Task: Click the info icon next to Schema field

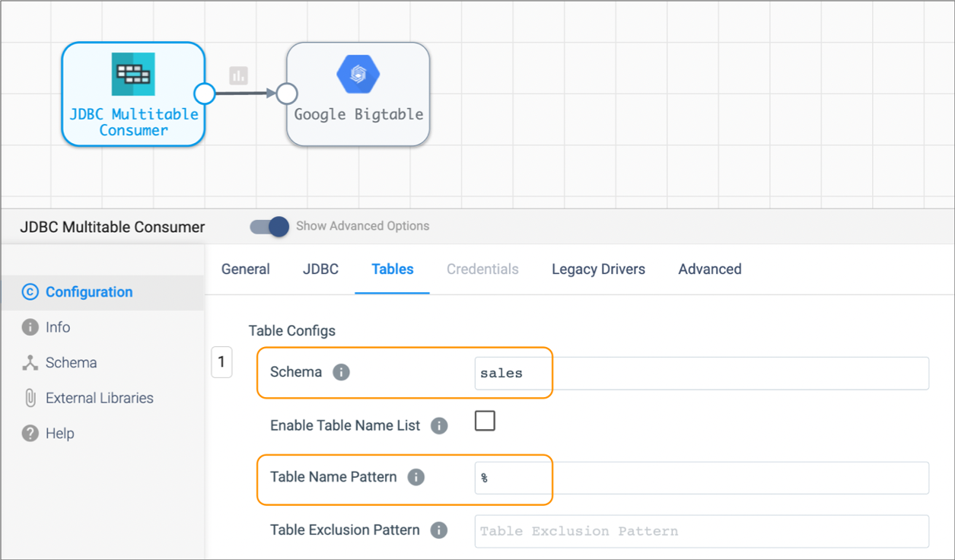Action: [x=341, y=372]
